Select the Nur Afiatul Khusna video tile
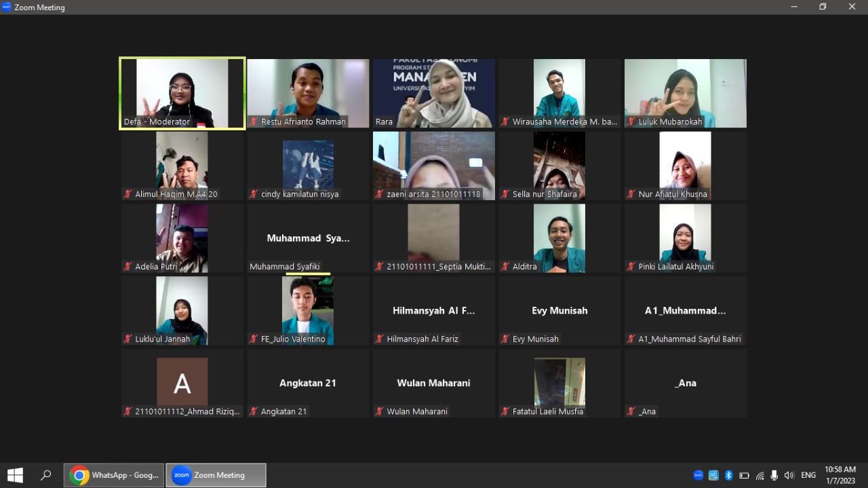Screen dimensions: 868x488 686,166
